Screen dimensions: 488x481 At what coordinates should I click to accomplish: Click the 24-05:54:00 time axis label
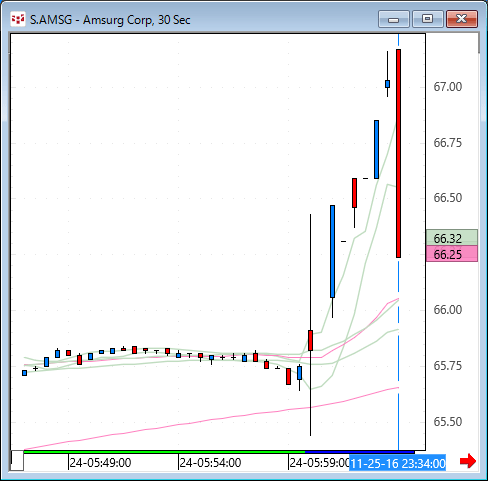[210, 463]
